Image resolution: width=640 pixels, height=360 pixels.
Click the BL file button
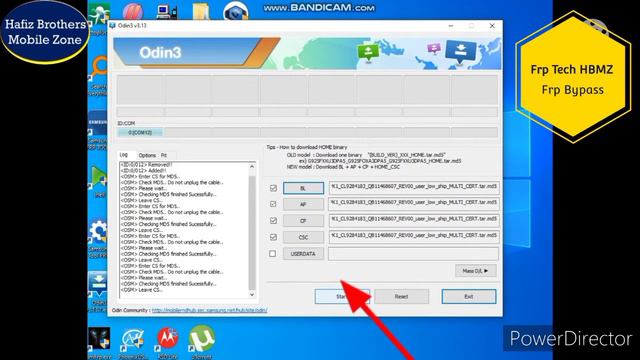(303, 188)
